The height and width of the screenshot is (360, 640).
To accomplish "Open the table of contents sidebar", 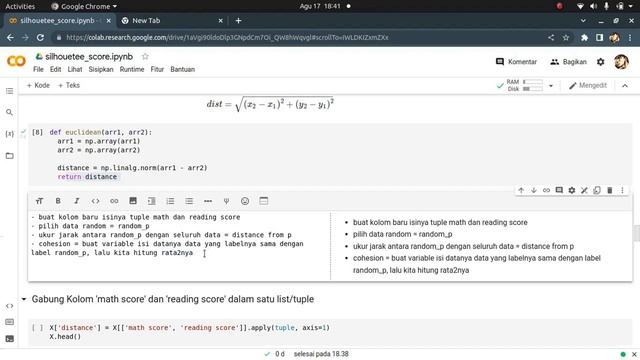I will point(9,91).
